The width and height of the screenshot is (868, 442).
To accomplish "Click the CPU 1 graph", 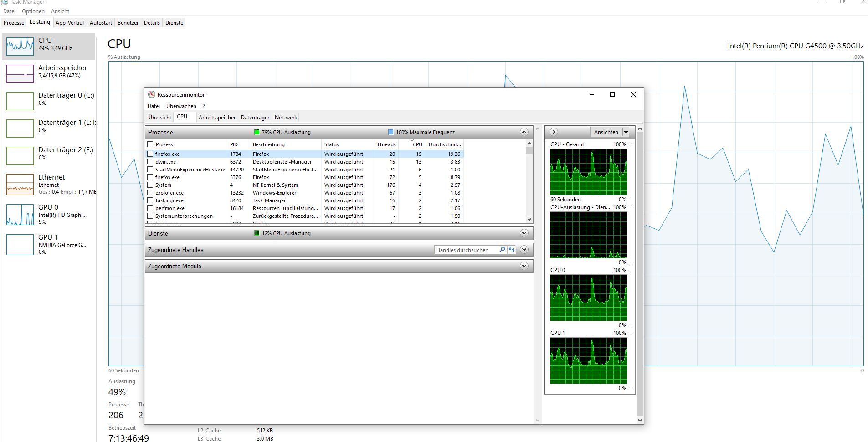I will pos(588,360).
